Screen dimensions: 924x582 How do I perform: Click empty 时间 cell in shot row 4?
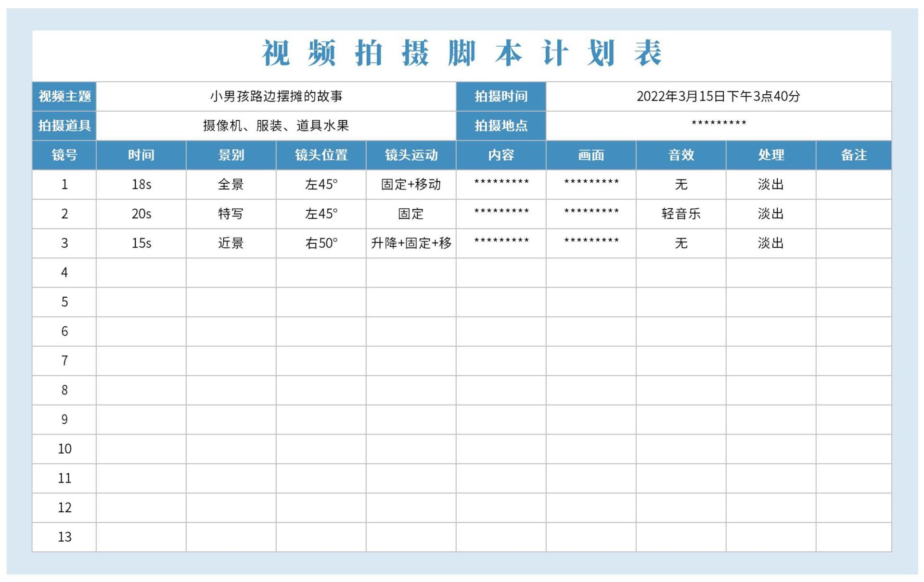(141, 273)
